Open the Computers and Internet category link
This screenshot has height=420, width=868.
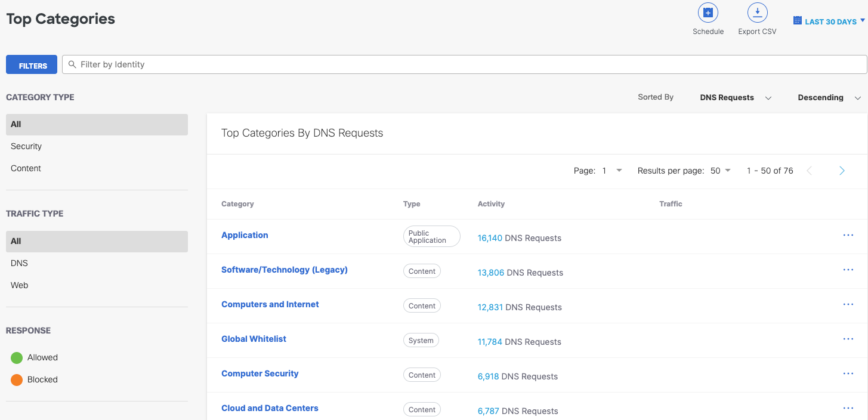pyautogui.click(x=270, y=304)
